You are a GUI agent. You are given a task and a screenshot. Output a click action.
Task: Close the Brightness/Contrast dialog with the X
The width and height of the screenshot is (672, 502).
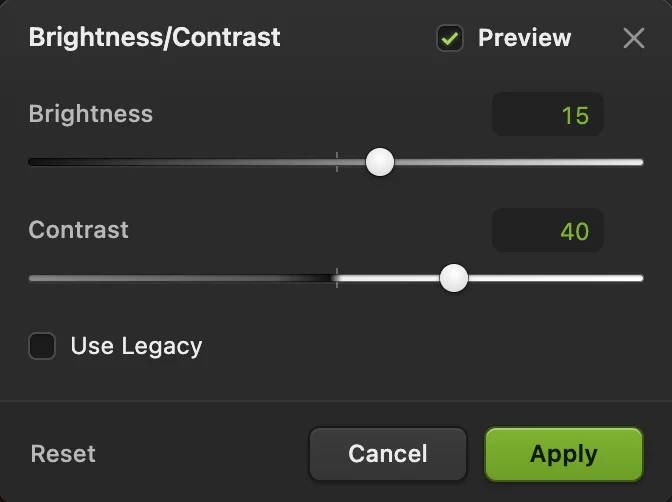(634, 38)
